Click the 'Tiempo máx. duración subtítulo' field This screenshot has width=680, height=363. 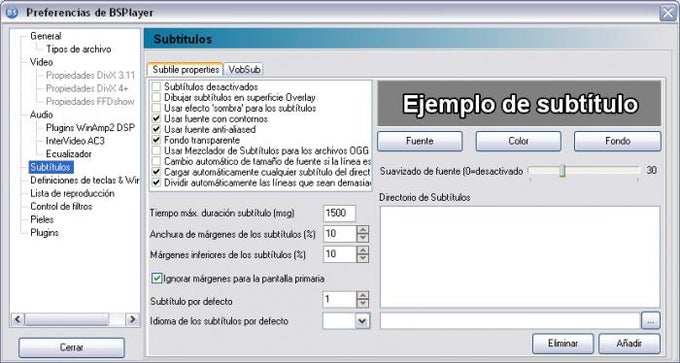pyautogui.click(x=340, y=213)
